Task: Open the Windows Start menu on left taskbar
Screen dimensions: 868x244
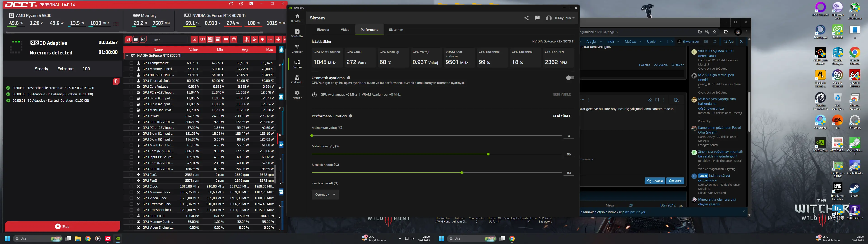Action: (x=7, y=239)
